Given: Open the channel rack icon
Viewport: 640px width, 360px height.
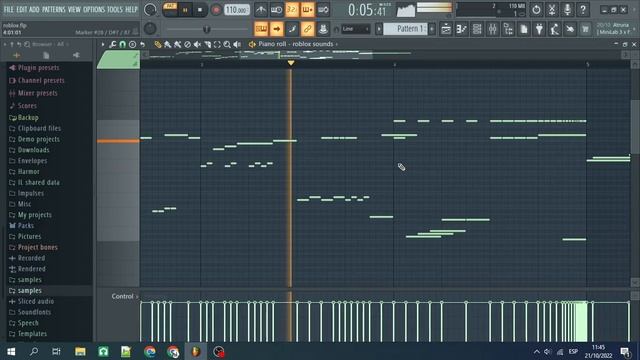Looking at the screenshot, I should pos(477,29).
